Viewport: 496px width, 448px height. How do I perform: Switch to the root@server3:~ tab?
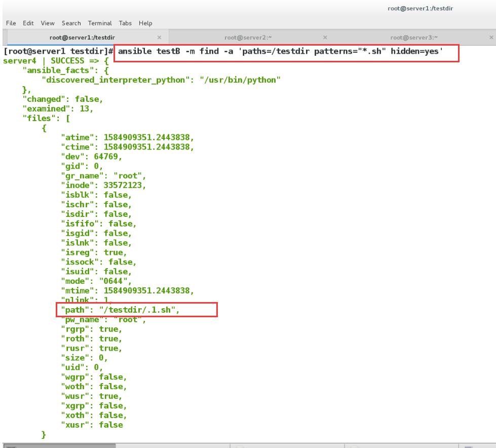pos(414,38)
